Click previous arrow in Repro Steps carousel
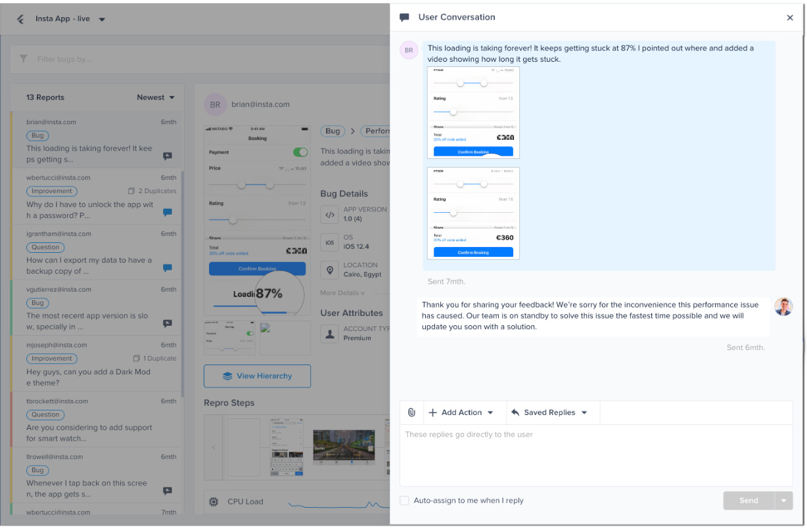The height and width of the screenshot is (532, 807). pyautogui.click(x=214, y=448)
